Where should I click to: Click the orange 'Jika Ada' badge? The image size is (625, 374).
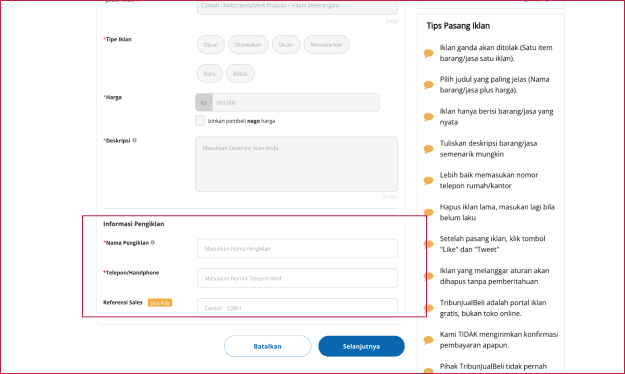(x=160, y=303)
